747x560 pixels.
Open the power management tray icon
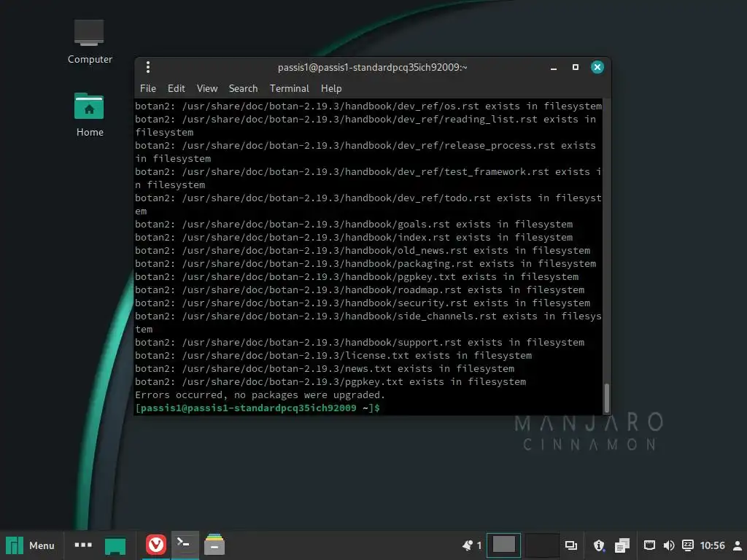687,545
